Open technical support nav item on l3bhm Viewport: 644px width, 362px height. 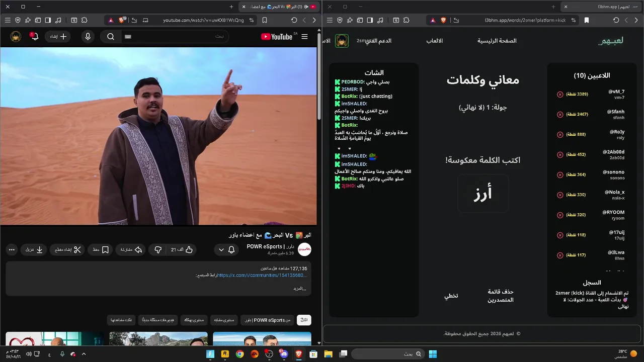(379, 41)
